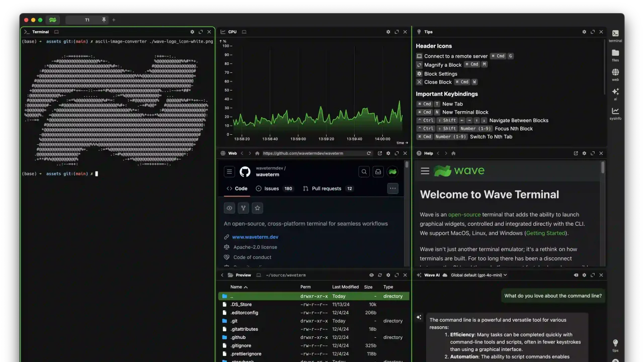Reload the Web block page
The image size is (644, 362).
pos(369,153)
